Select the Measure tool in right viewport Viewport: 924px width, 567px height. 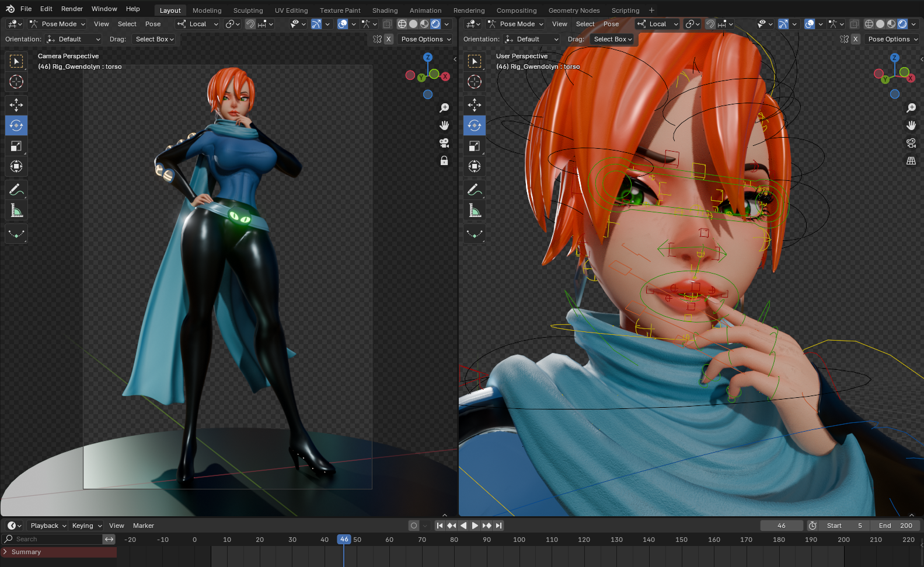pyautogui.click(x=475, y=210)
